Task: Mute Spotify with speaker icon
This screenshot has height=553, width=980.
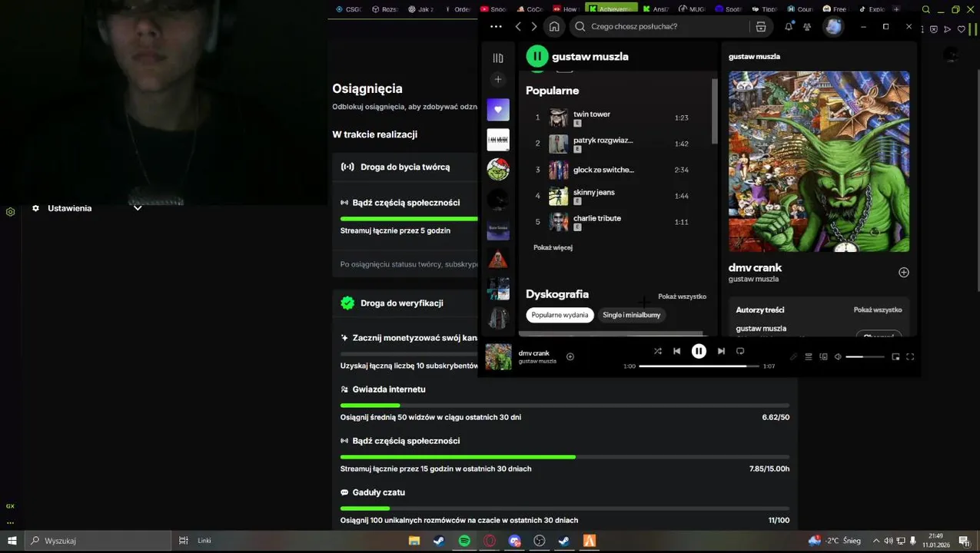Action: point(838,356)
